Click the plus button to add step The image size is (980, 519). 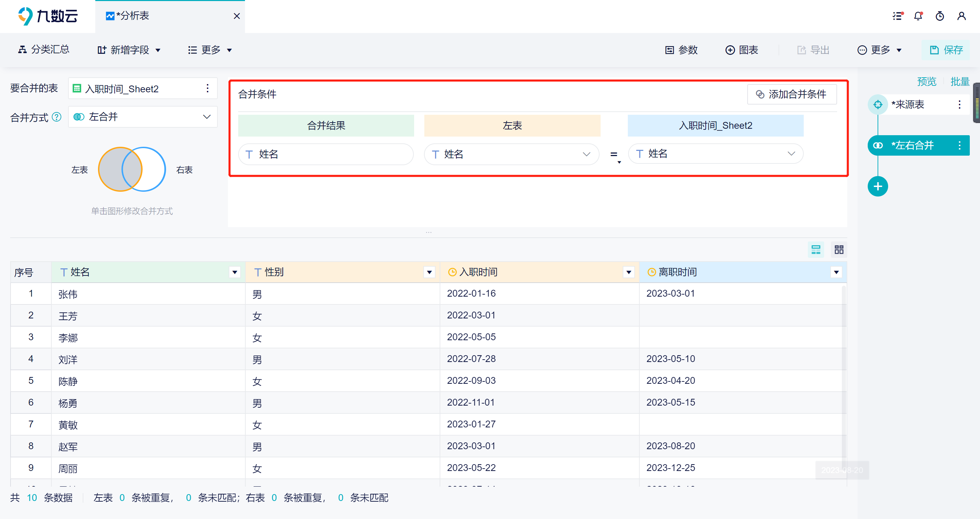click(x=878, y=187)
